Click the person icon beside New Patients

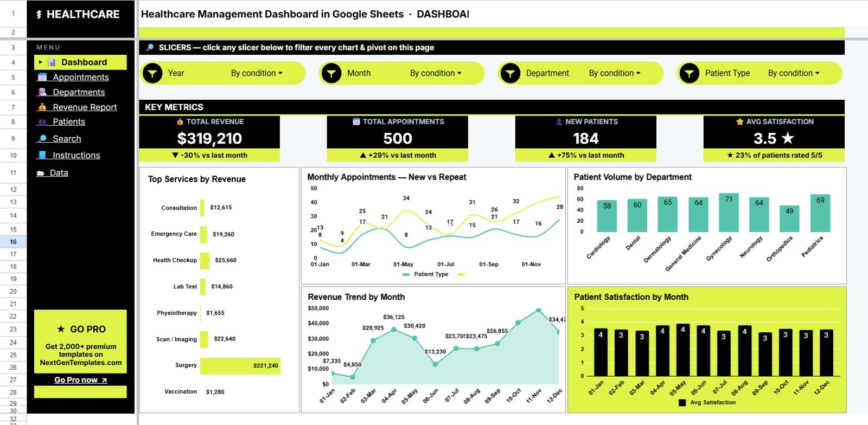(x=559, y=122)
